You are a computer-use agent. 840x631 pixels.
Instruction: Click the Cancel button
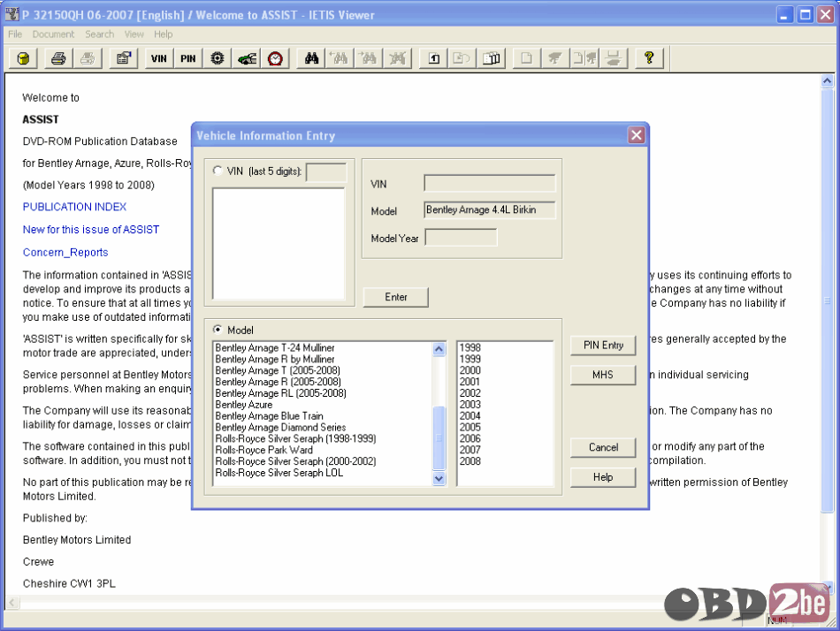[x=603, y=447]
